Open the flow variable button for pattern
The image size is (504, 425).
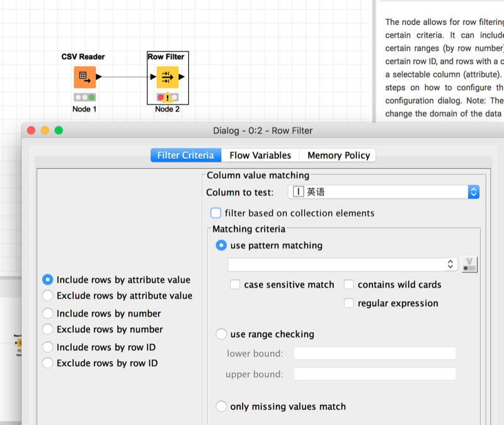469,264
